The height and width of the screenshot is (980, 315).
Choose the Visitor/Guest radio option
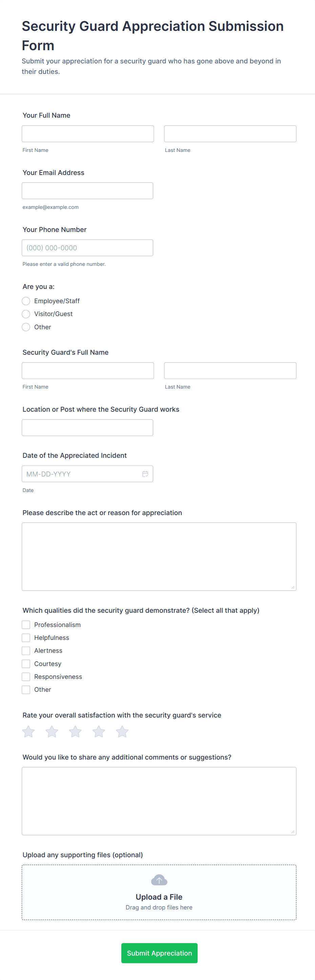pyautogui.click(x=26, y=314)
